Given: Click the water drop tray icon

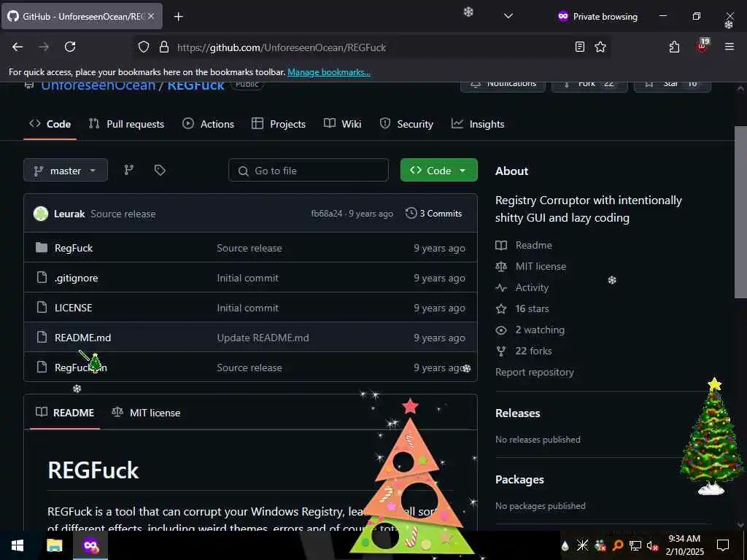Looking at the screenshot, I should (x=565, y=545).
